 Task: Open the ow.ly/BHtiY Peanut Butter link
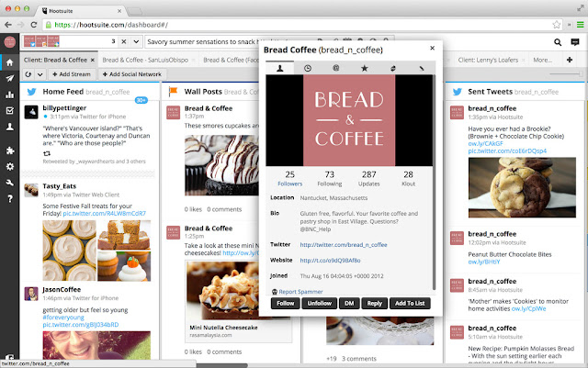point(484,262)
